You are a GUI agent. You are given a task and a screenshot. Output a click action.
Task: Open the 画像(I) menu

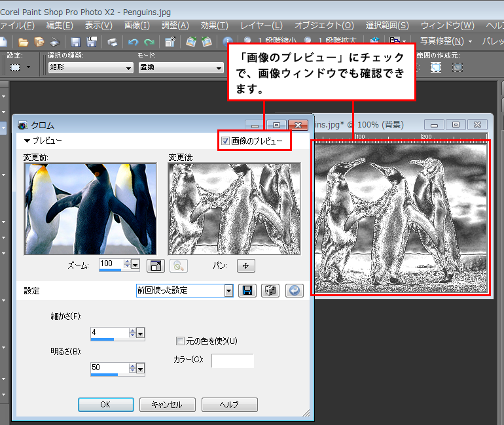click(137, 25)
